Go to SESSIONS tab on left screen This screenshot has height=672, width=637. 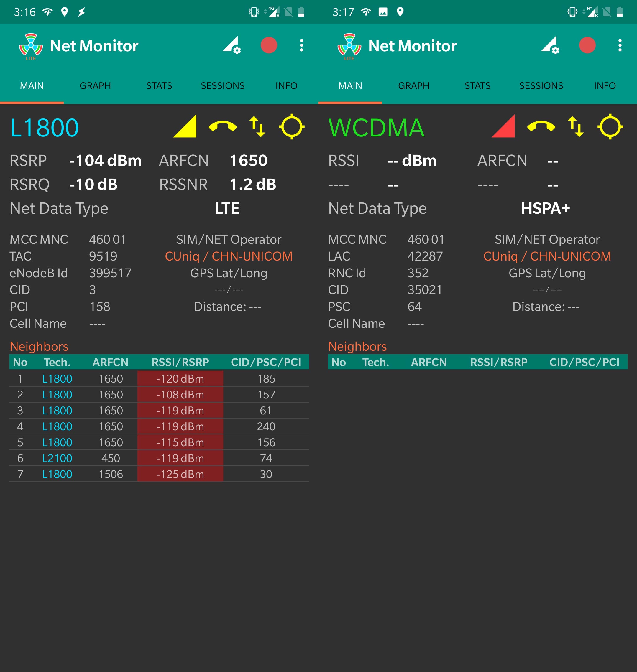[x=222, y=86]
